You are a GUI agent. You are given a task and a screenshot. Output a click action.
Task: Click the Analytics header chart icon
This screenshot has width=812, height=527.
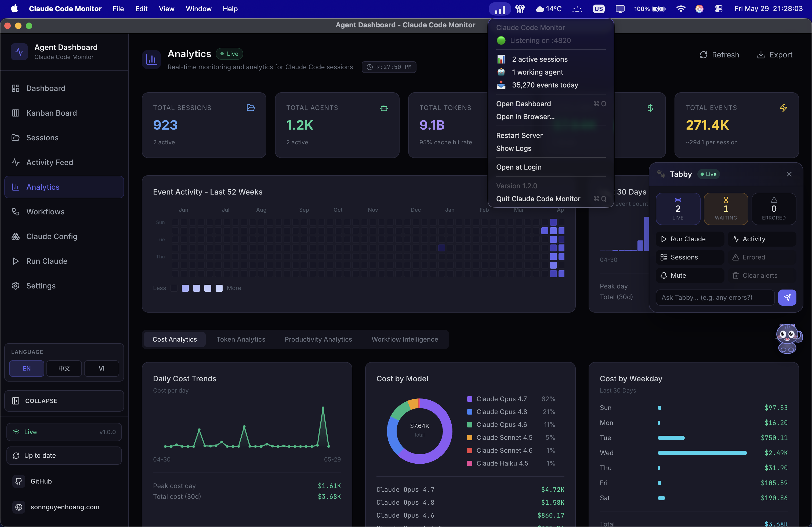151,60
